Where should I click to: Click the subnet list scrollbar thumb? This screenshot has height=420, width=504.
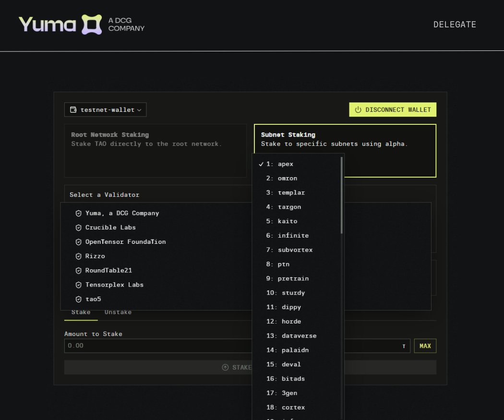pyautogui.click(x=341, y=195)
